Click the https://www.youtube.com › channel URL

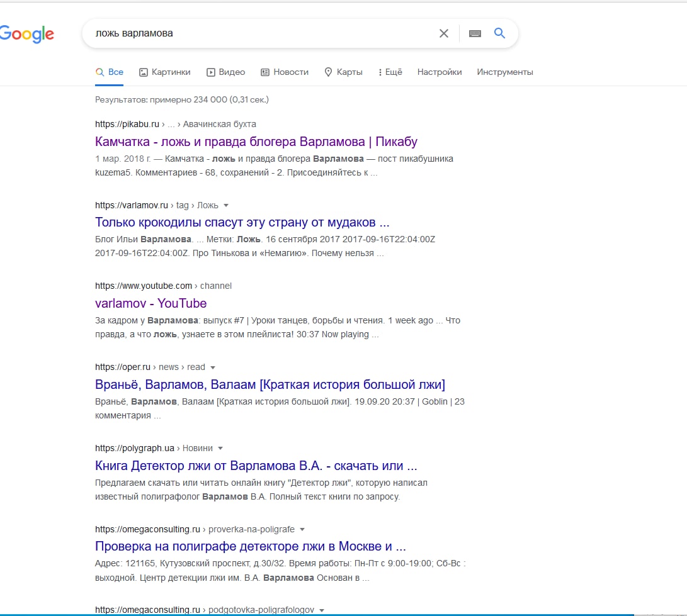[164, 286]
